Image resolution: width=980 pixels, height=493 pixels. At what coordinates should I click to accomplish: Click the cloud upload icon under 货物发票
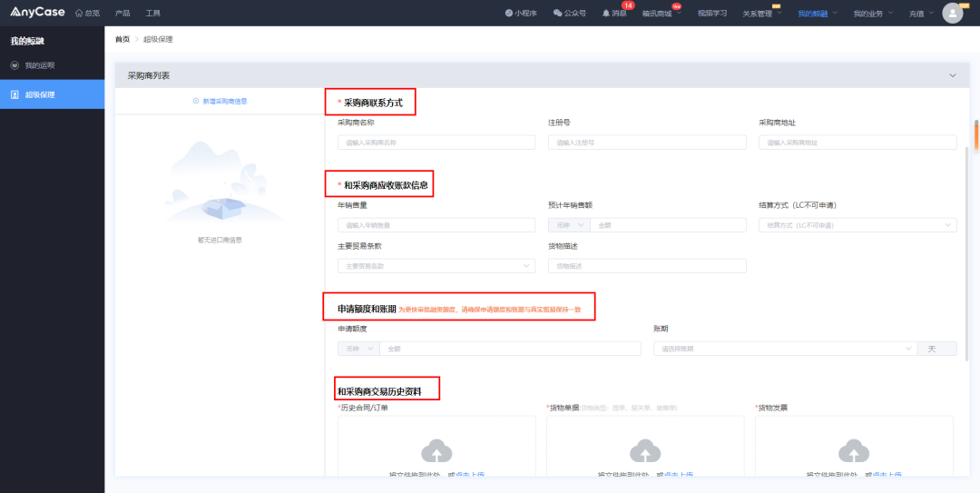click(853, 450)
